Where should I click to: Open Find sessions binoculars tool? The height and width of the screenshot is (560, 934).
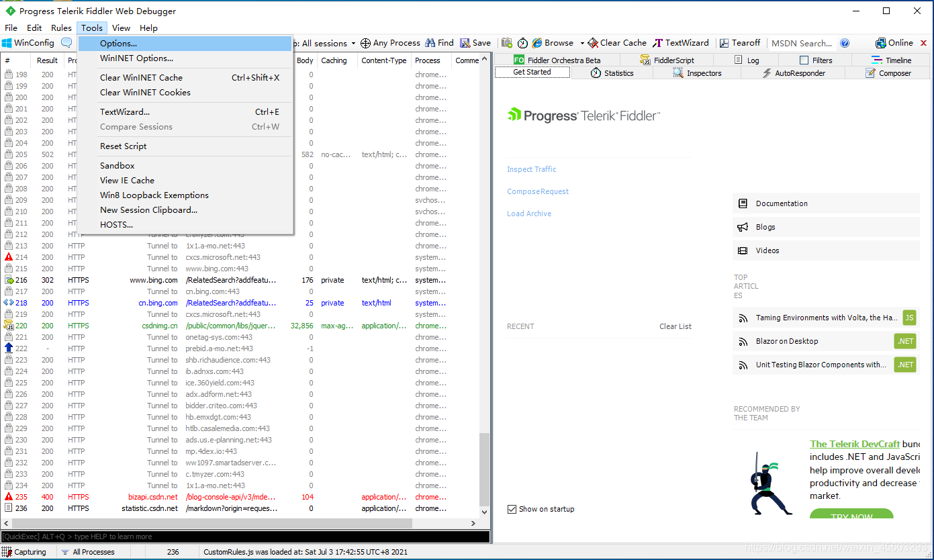click(x=439, y=43)
